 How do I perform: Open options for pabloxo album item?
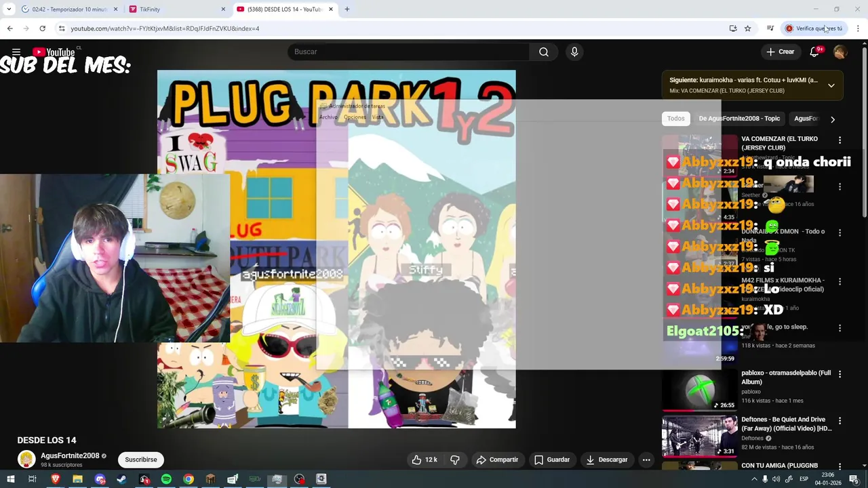point(840,374)
